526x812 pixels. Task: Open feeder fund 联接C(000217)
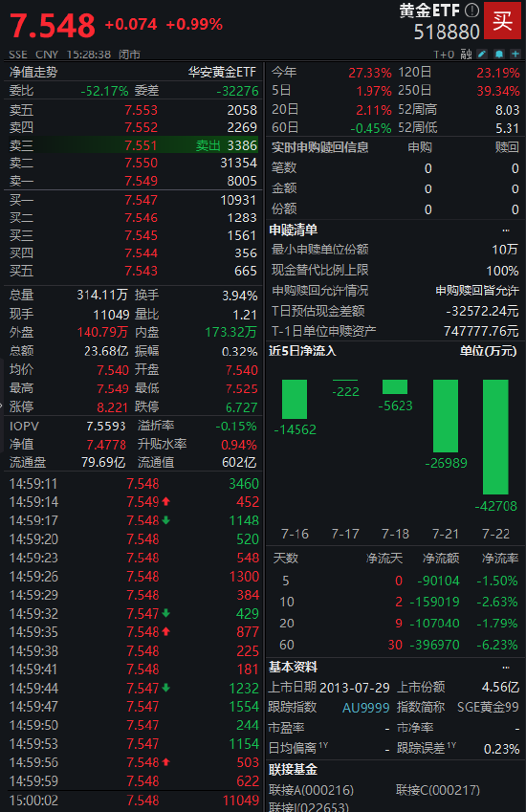pyautogui.click(x=438, y=790)
